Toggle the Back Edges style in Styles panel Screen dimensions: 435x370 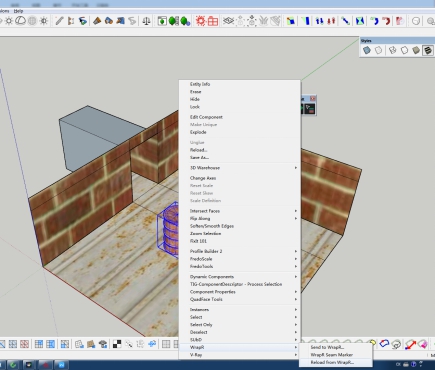379,50
